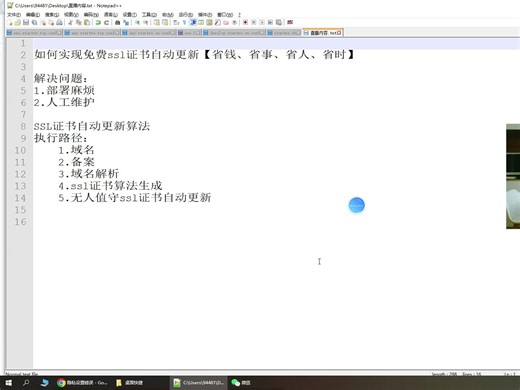Viewport: 520px width, 390px height.
Task: Click the Open file toolbar icon
Action: click(x=18, y=23)
